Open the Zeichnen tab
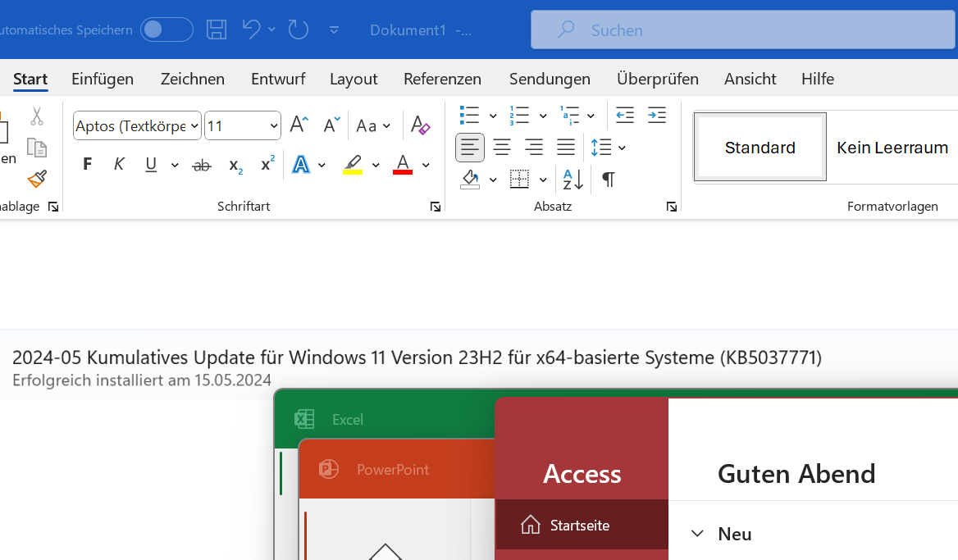The width and height of the screenshot is (958, 560). 193,79
